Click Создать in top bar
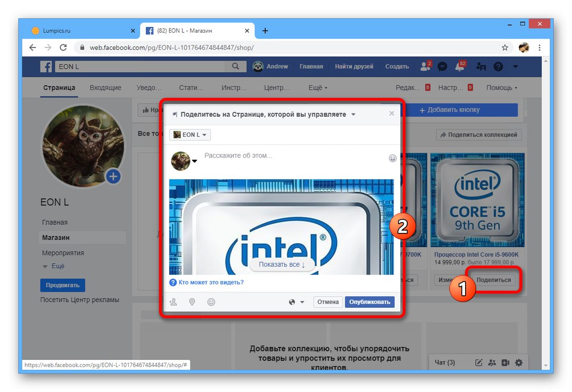Screen dimensions: 572x392 pos(397,66)
